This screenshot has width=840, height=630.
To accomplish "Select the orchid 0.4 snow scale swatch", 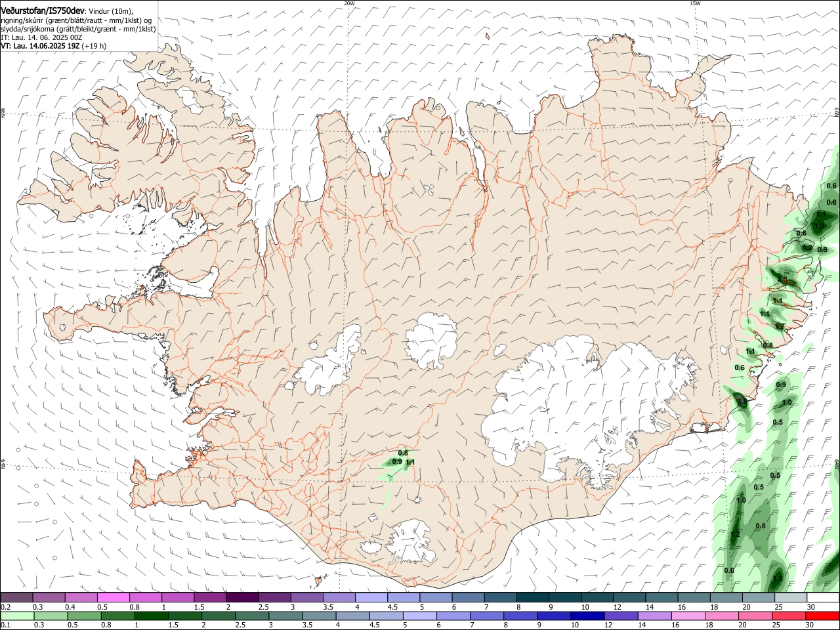I will (x=81, y=597).
